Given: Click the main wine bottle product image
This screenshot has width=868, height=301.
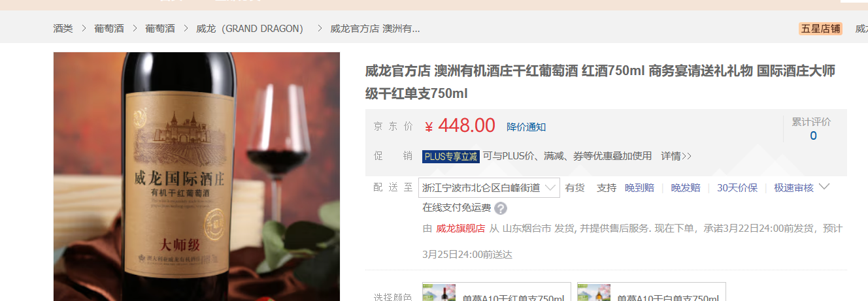Looking at the screenshot, I should [197, 176].
